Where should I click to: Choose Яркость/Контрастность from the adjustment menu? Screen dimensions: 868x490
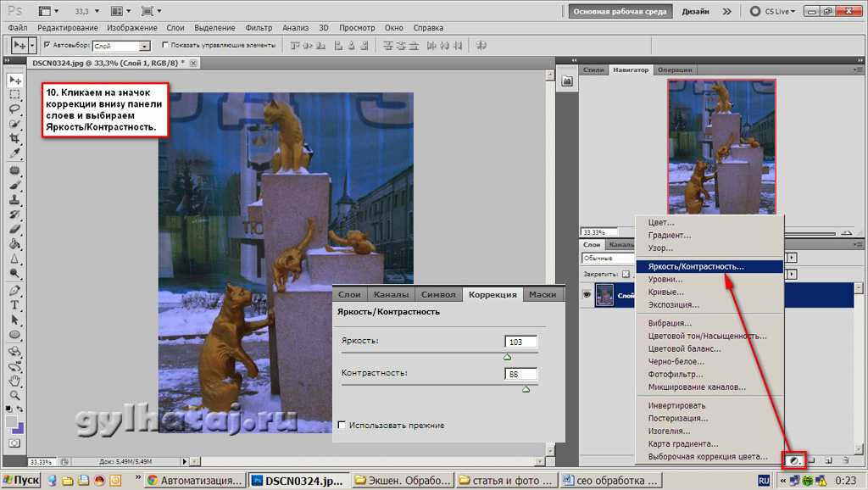pos(695,266)
